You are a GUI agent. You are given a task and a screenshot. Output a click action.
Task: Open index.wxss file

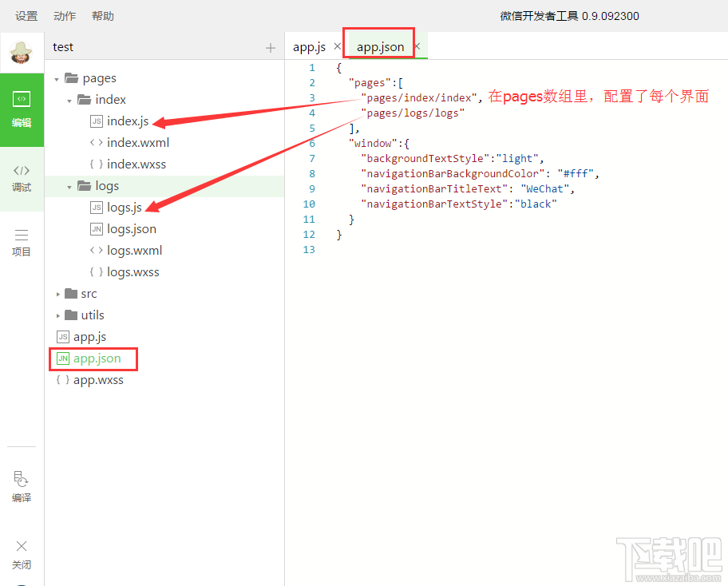(x=136, y=164)
